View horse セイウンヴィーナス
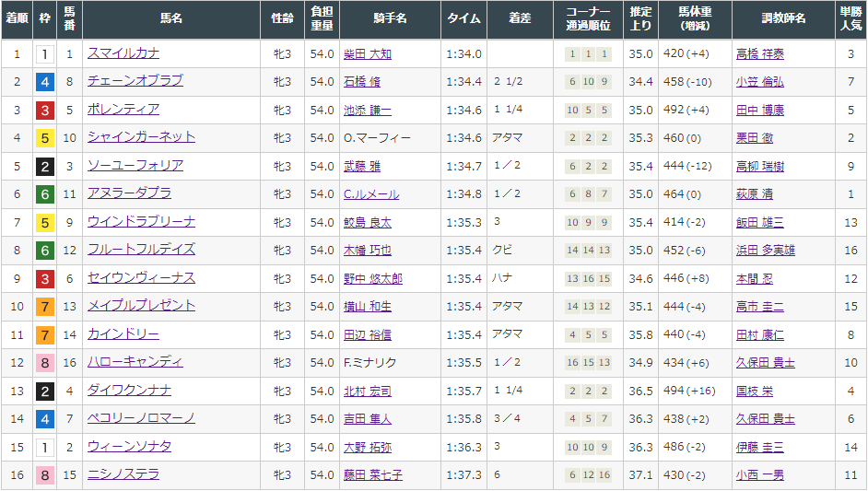The image size is (868, 491). coord(141,277)
